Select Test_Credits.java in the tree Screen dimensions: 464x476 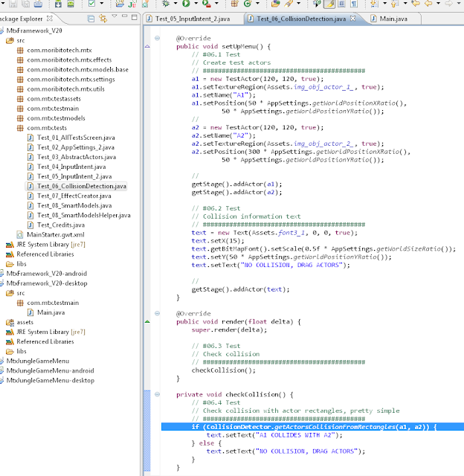coord(61,225)
